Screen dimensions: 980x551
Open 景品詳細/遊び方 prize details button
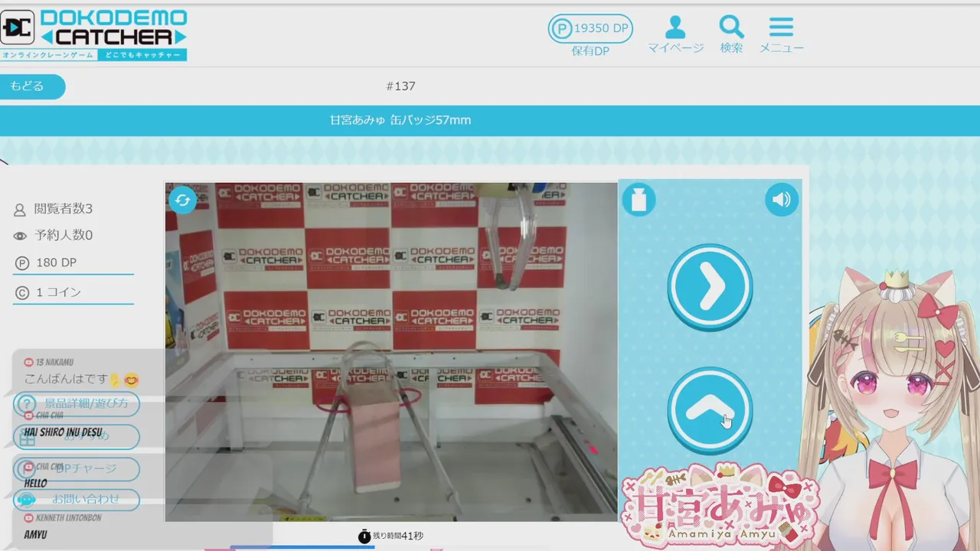coord(77,403)
